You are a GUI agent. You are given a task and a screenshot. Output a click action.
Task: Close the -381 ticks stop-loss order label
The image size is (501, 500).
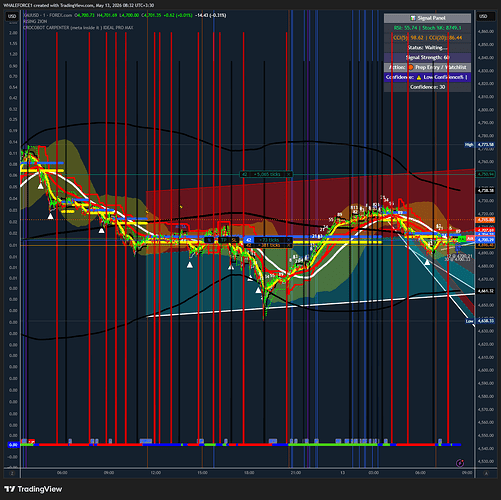(x=289, y=245)
